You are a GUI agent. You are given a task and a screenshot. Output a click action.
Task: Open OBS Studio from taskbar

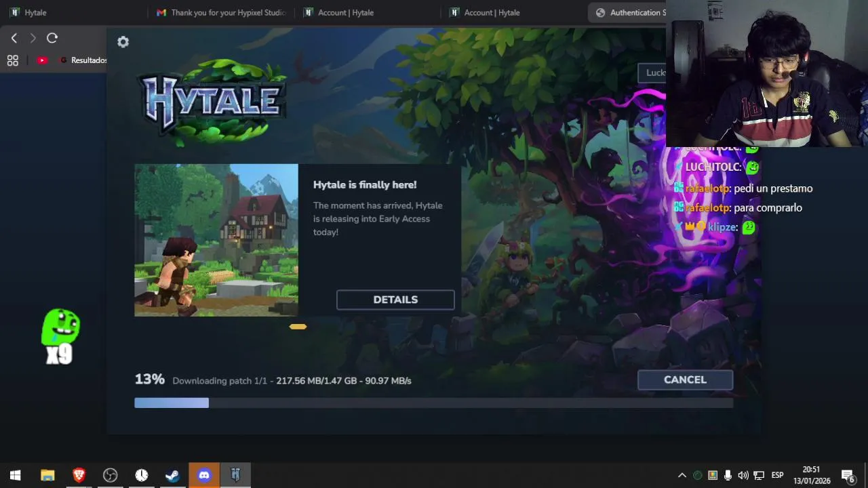(x=110, y=476)
